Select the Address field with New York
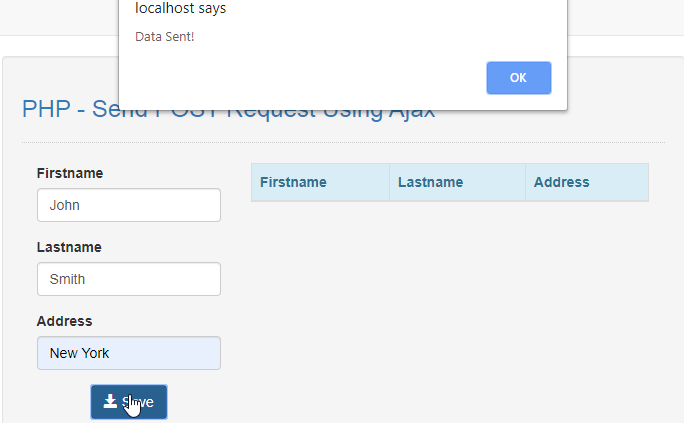 [x=128, y=353]
